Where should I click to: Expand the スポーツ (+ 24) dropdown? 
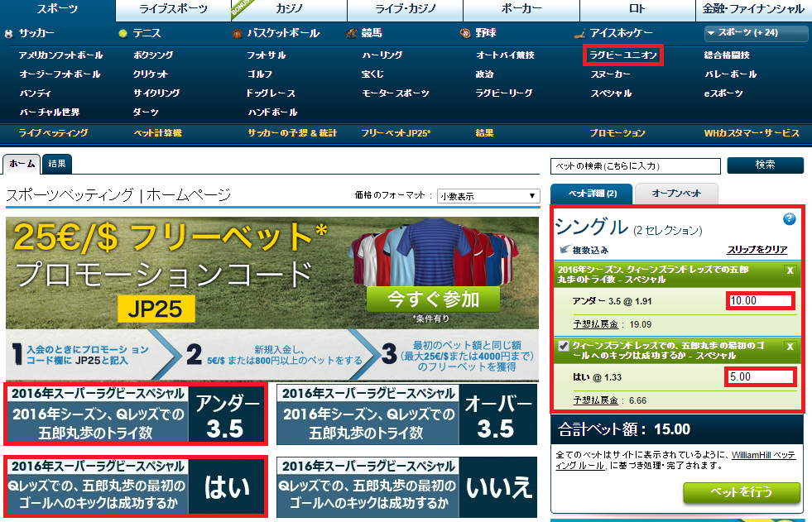[756, 33]
